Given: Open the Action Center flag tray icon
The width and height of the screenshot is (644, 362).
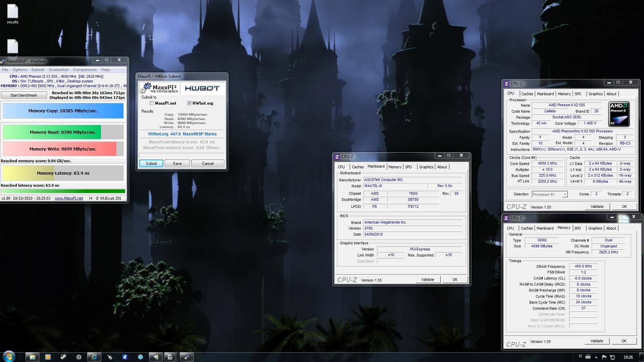Looking at the screenshot, I should coord(604,357).
